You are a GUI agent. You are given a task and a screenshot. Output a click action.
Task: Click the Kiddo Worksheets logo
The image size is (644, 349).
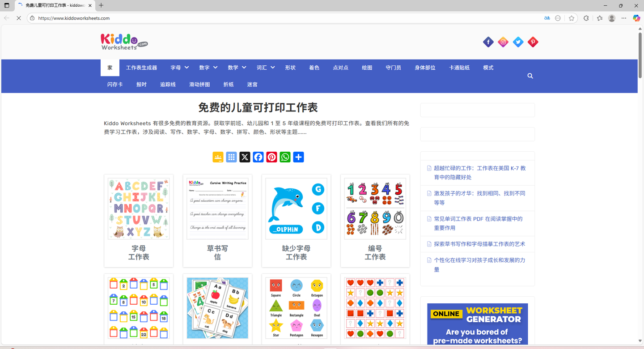(x=124, y=42)
